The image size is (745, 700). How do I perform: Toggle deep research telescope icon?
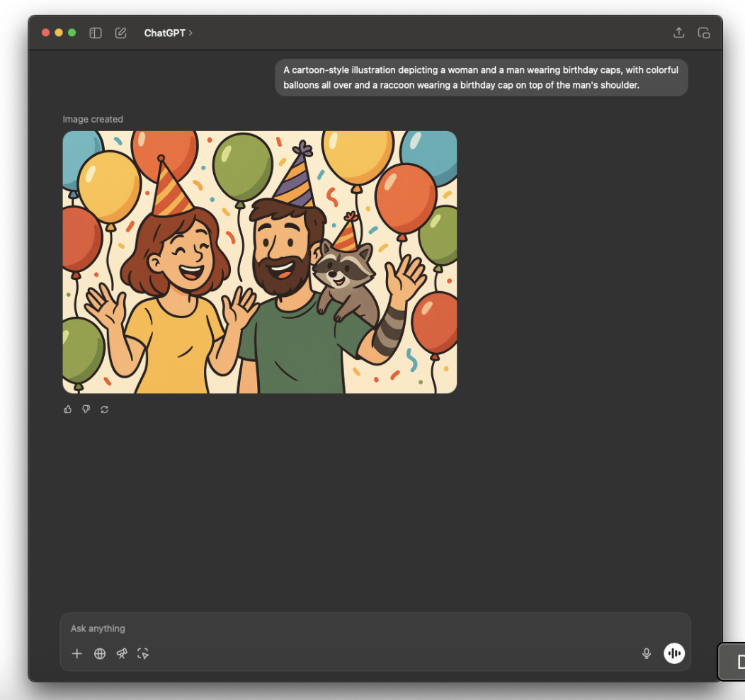tap(122, 653)
